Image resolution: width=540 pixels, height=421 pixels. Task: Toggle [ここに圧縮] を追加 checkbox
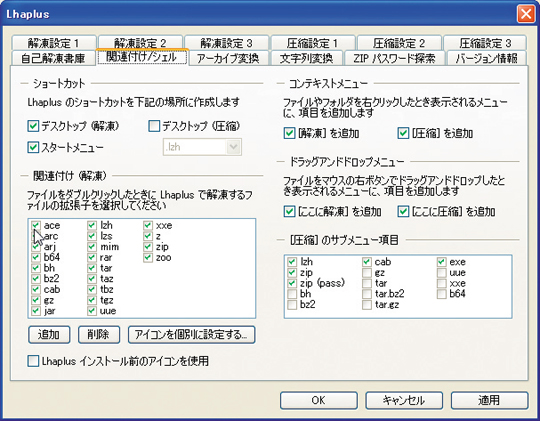(x=403, y=211)
